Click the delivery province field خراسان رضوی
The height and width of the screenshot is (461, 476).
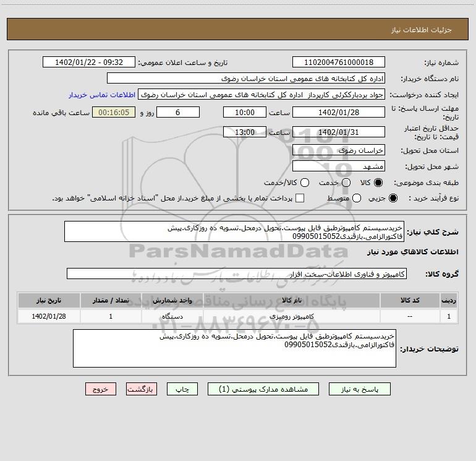pyautogui.click(x=339, y=150)
